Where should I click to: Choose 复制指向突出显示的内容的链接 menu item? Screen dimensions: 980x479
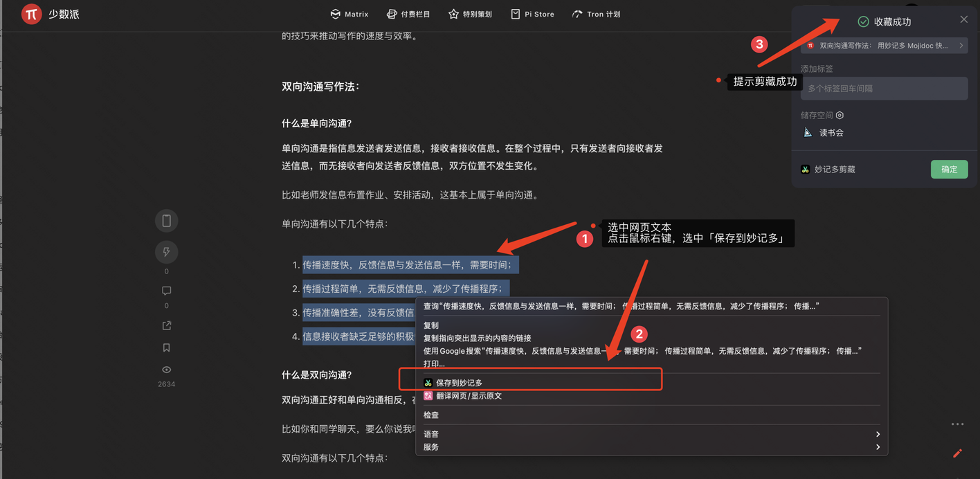651,338
